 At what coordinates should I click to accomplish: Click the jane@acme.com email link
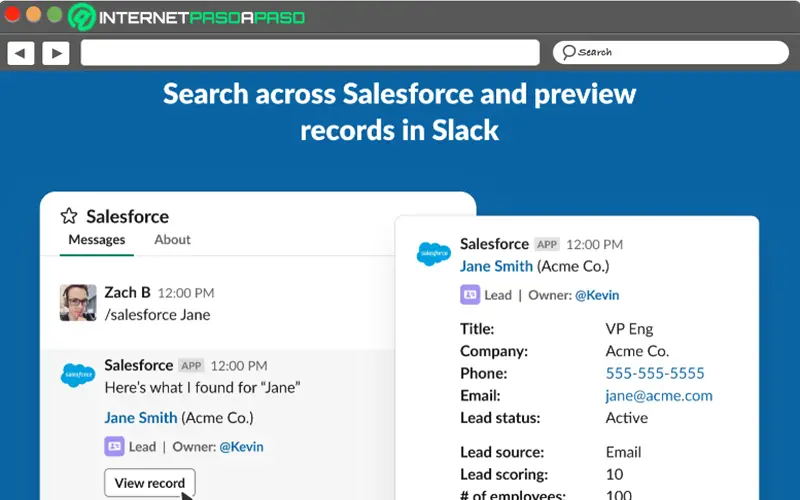pyautogui.click(x=659, y=395)
